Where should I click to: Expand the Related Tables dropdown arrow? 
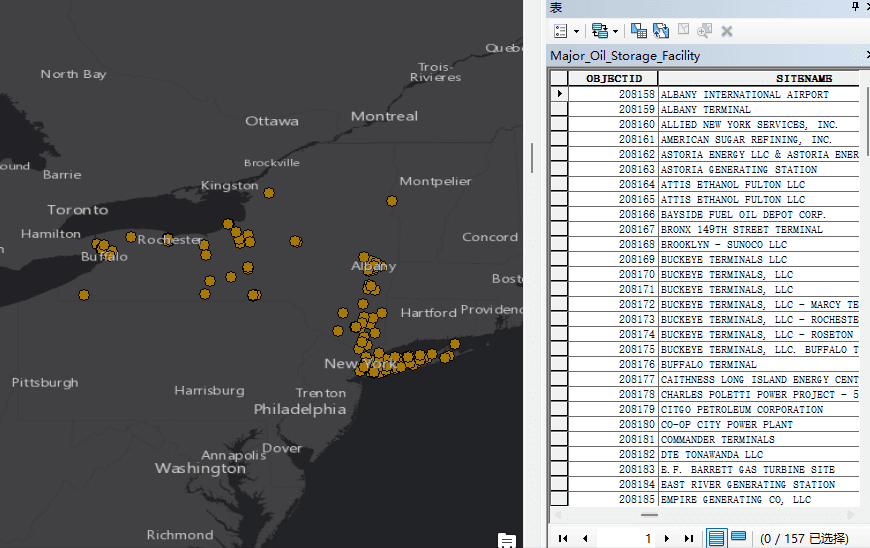click(x=615, y=32)
